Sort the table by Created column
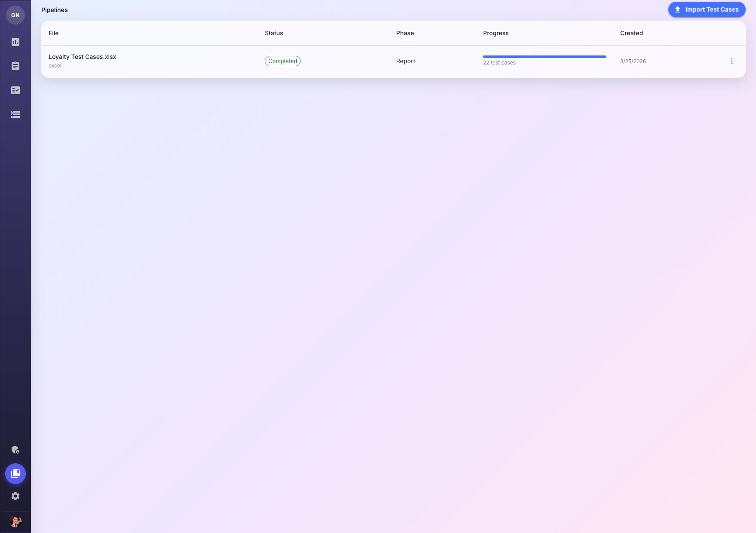Viewport: 756px width, 533px height. click(x=631, y=33)
